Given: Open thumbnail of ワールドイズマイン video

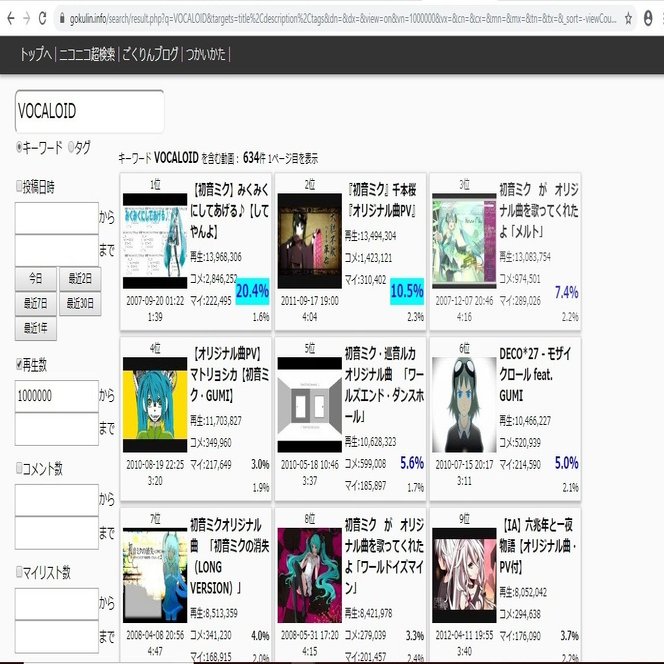Looking at the screenshot, I should click(310, 575).
